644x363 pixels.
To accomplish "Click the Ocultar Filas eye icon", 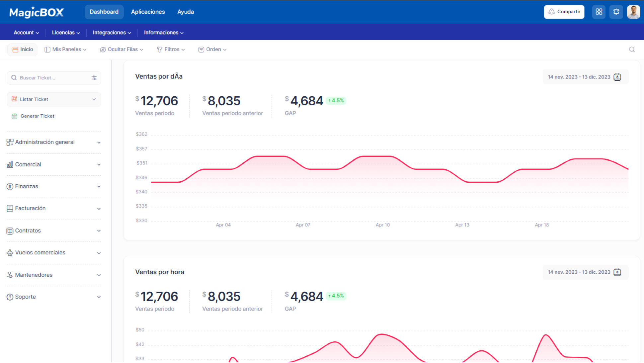I will tap(103, 49).
